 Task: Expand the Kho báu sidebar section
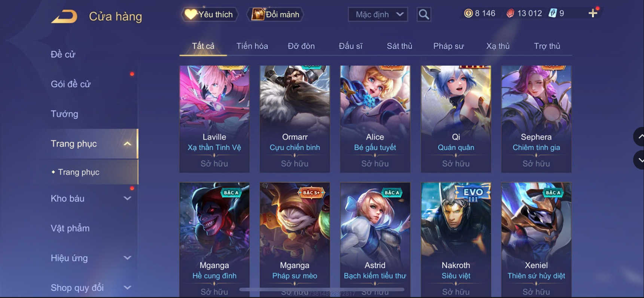tap(127, 198)
